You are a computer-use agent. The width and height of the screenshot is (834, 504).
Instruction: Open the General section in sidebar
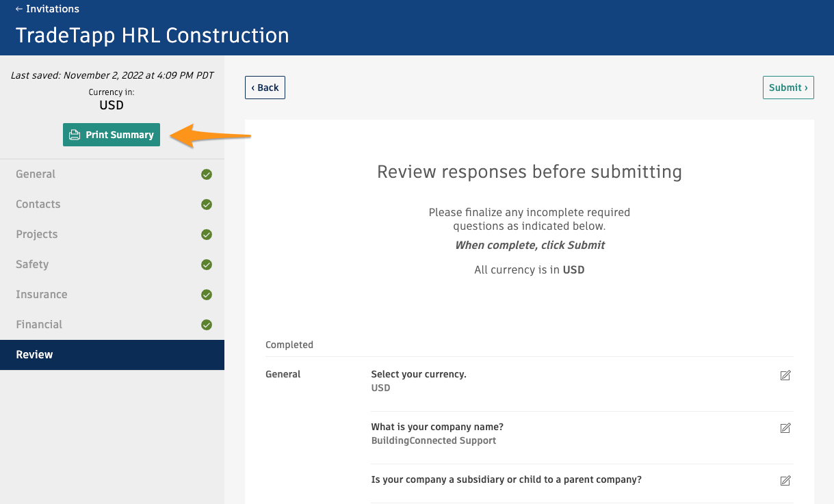[36, 174]
